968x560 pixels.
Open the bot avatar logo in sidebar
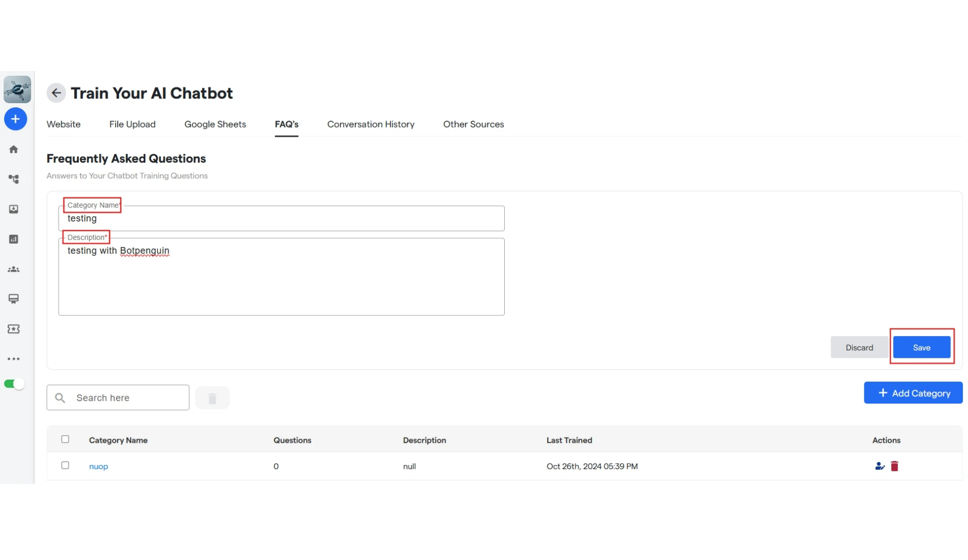coord(17,89)
